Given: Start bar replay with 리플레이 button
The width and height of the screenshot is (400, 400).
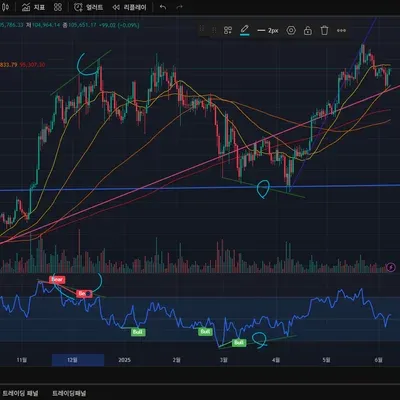Looking at the screenshot, I should (129, 7).
